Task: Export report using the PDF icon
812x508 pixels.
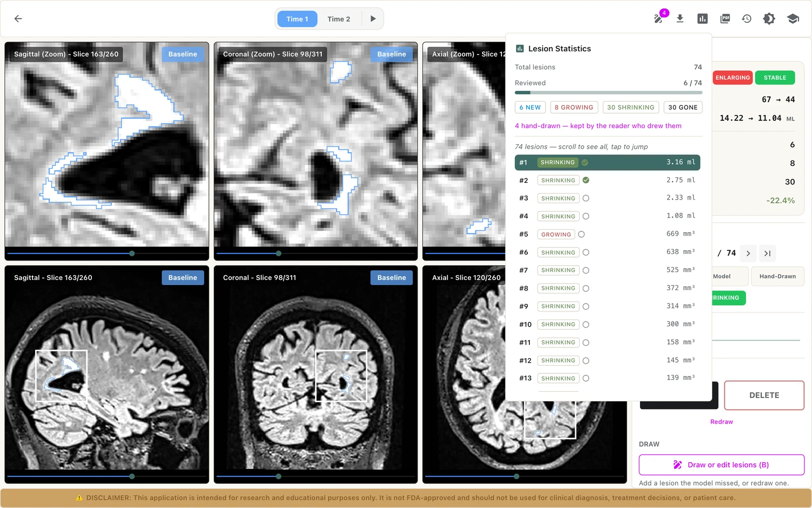Action: pos(725,19)
